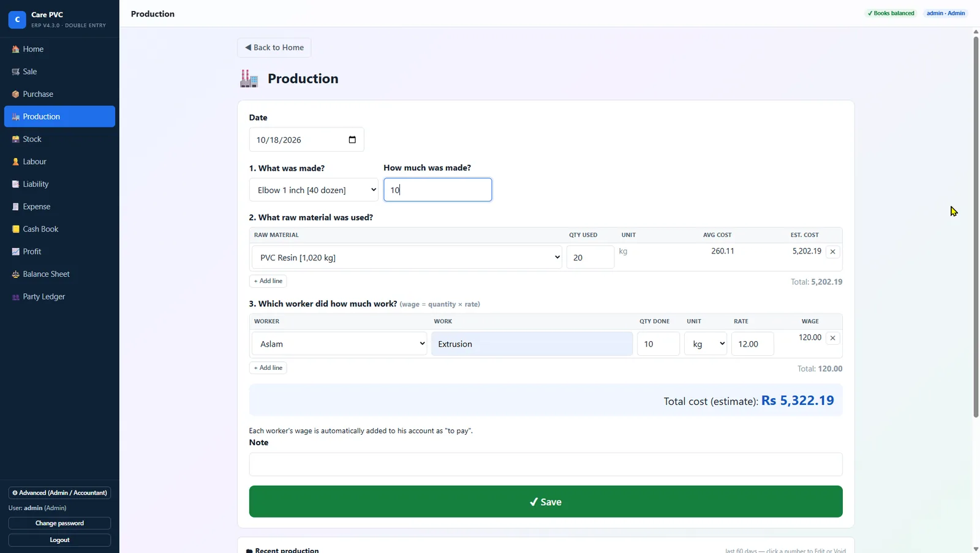
Task: Click Back to Home button
Action: [274, 48]
